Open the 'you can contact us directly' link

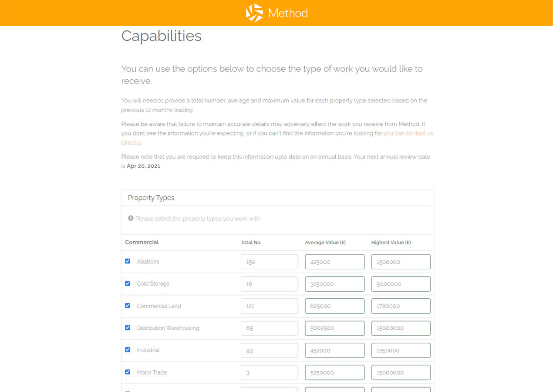(277, 138)
